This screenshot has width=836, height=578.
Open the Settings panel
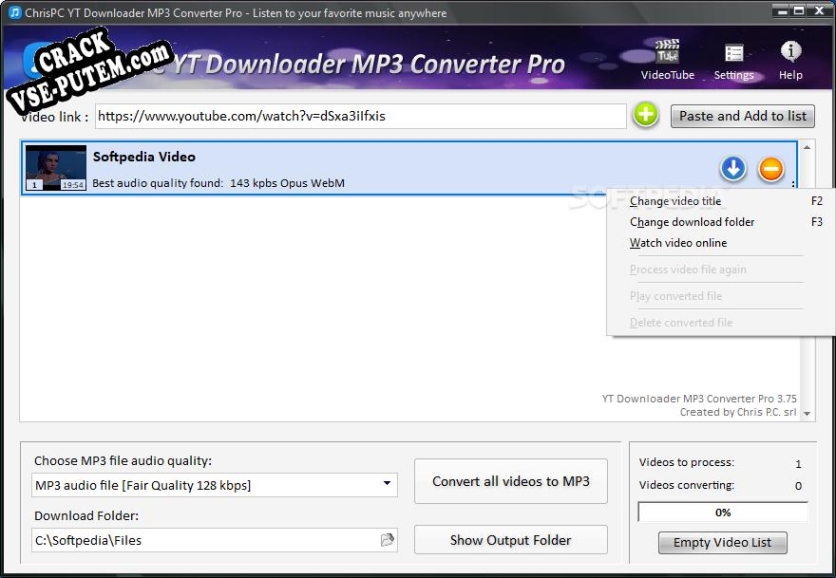pyautogui.click(x=734, y=61)
